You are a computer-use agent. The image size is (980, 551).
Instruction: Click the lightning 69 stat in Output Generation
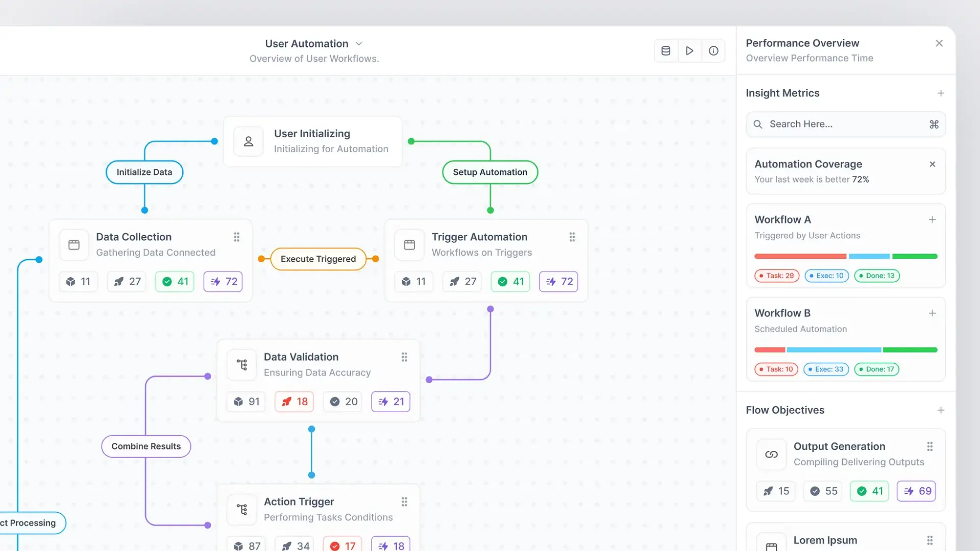(917, 491)
